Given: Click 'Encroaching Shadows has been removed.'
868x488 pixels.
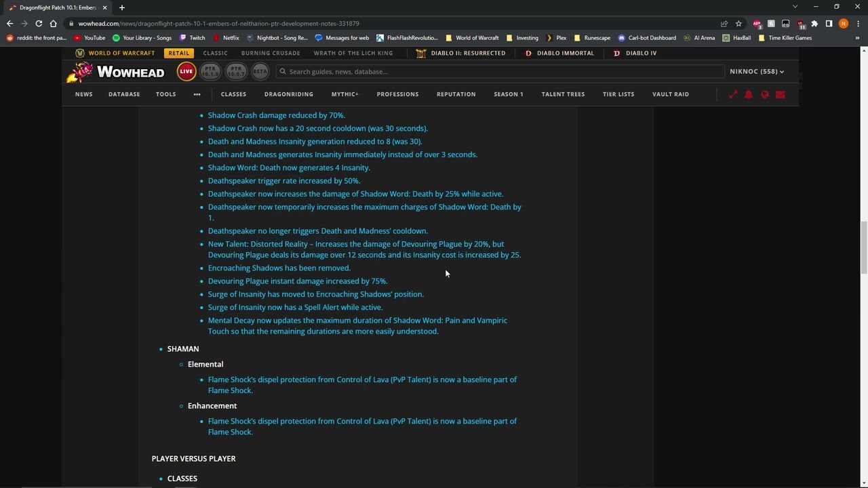Looking at the screenshot, I should [279, 268].
